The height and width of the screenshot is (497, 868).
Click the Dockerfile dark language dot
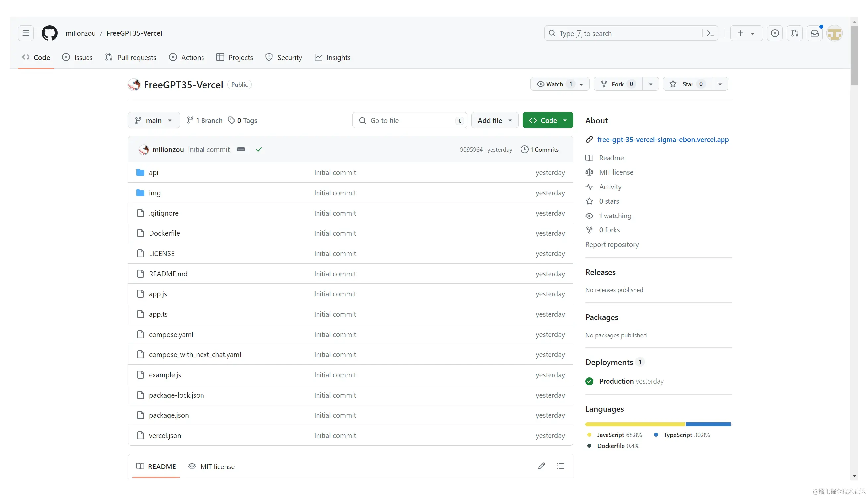(589, 446)
